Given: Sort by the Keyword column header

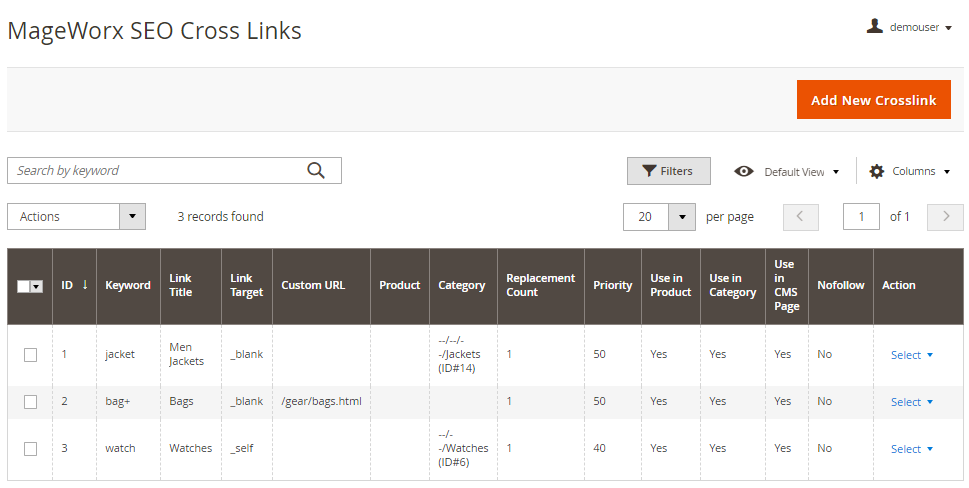Looking at the screenshot, I should coord(128,285).
